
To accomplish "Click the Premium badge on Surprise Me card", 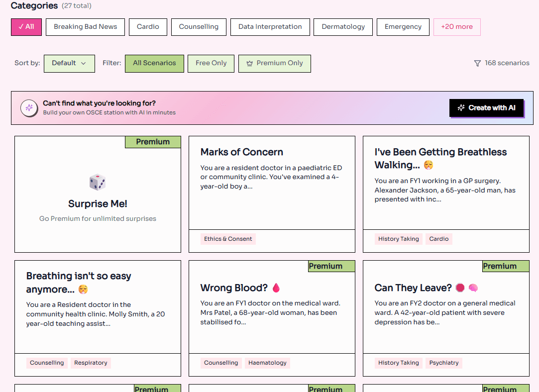I will 153,142.
